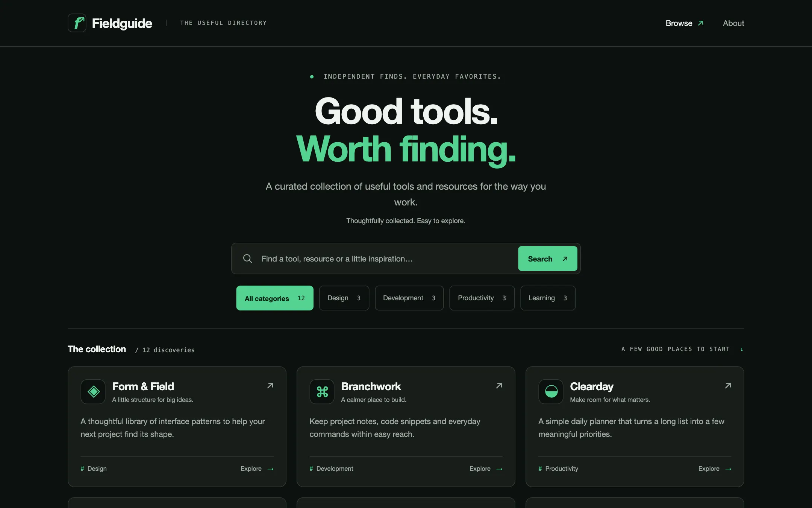Open Branchwork via its top-right arrow
This screenshot has width=812, height=508.
(499, 386)
